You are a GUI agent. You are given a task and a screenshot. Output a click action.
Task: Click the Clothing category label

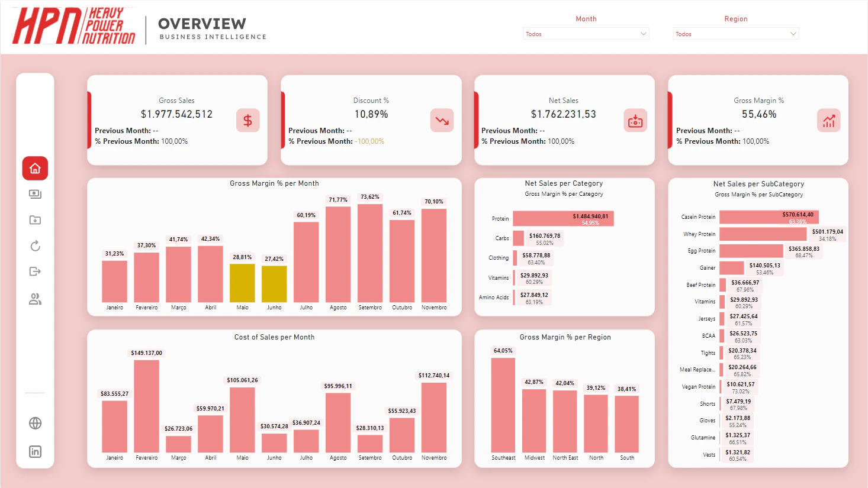[499, 258]
